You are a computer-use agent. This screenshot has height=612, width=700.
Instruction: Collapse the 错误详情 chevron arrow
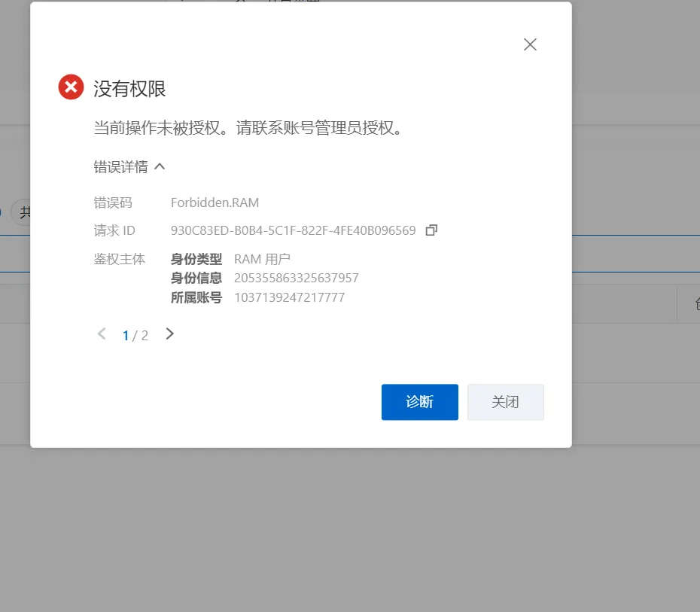(160, 166)
